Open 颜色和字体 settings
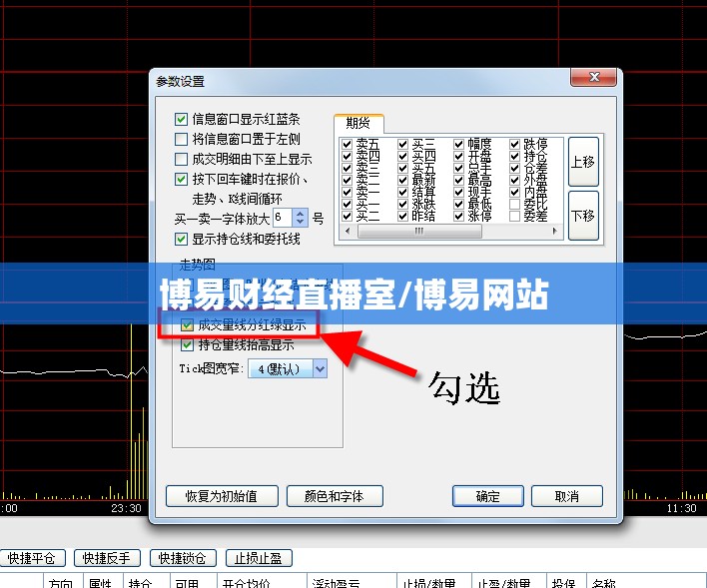 point(335,496)
